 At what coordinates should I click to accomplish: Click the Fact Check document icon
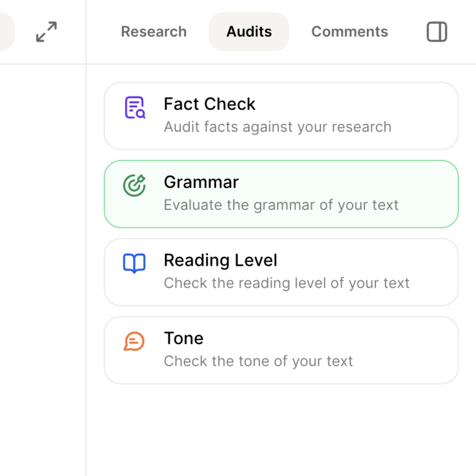[x=134, y=107]
